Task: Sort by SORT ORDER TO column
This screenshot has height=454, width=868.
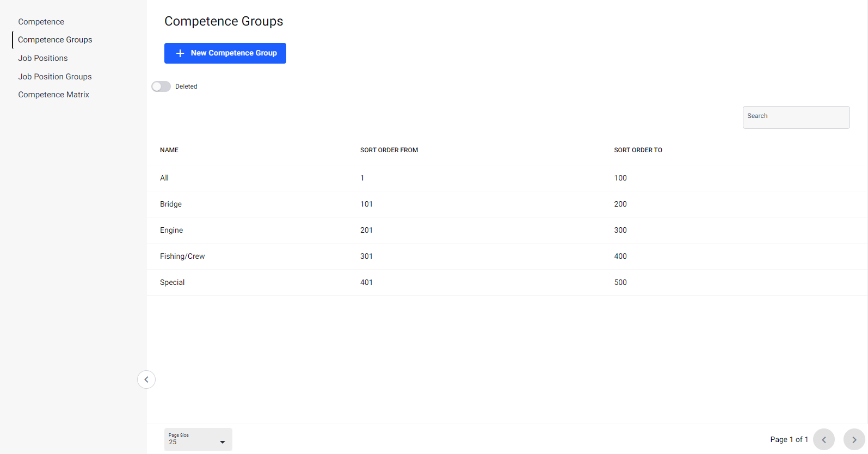Action: click(x=638, y=150)
